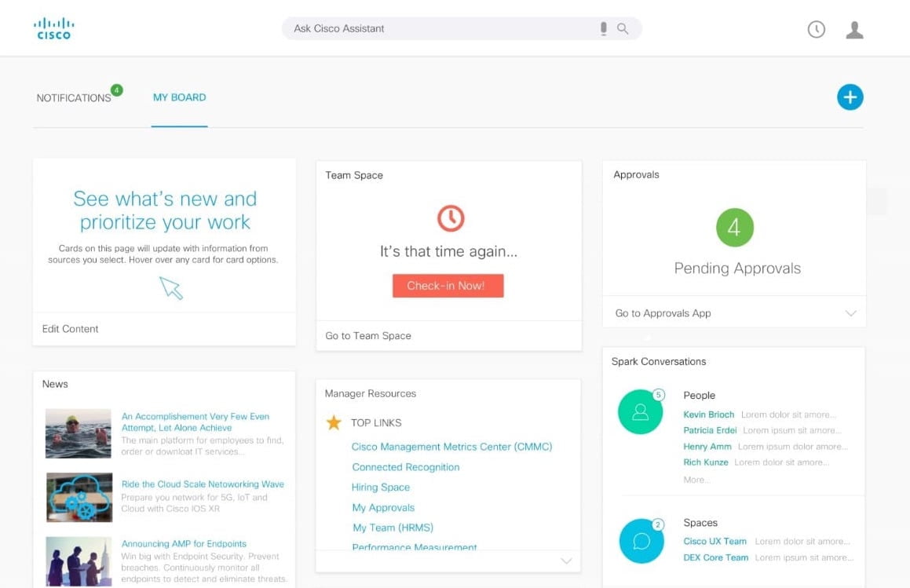Open My Approvals link

click(x=383, y=507)
